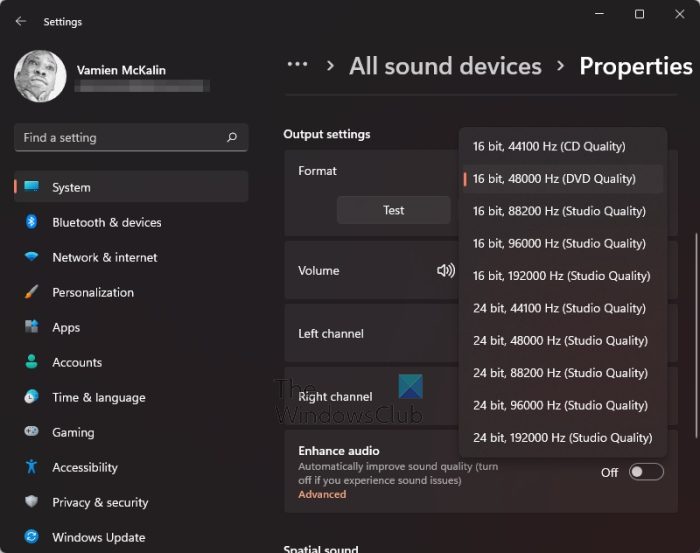Pick 24 bit, 192000 Hz (Studio Quality)
The width and height of the screenshot is (700, 553).
562,437
